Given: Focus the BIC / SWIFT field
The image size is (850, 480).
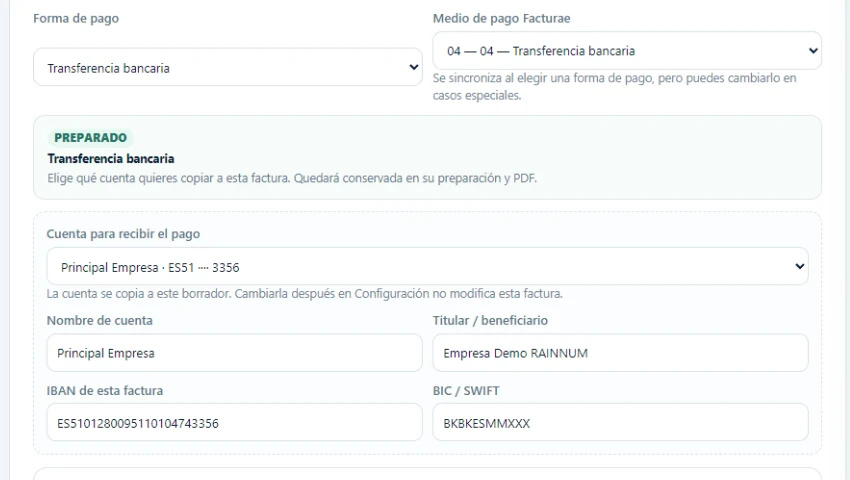Looking at the screenshot, I should [x=620, y=423].
